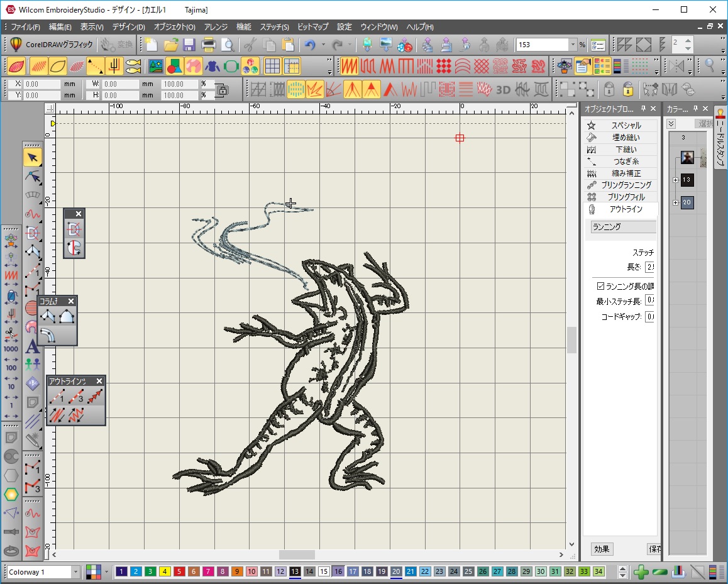Select Run stitch tool in Outline toolbar
The image size is (728, 584).
coord(57,397)
